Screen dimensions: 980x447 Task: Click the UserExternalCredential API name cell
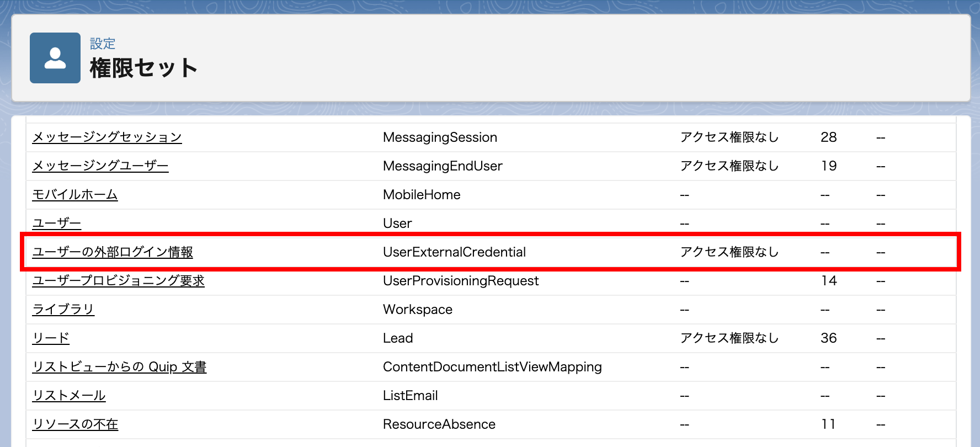point(454,252)
